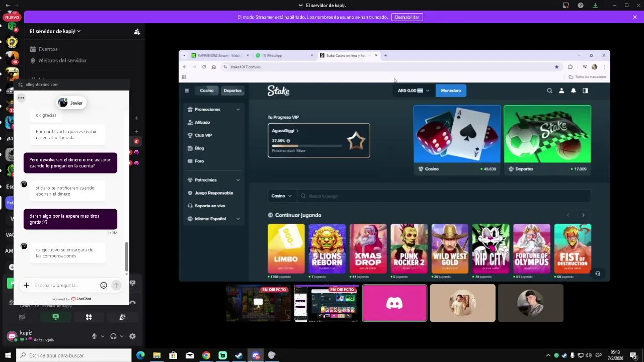Open Stake Monedero wallet
The image size is (644, 362).
click(451, 90)
